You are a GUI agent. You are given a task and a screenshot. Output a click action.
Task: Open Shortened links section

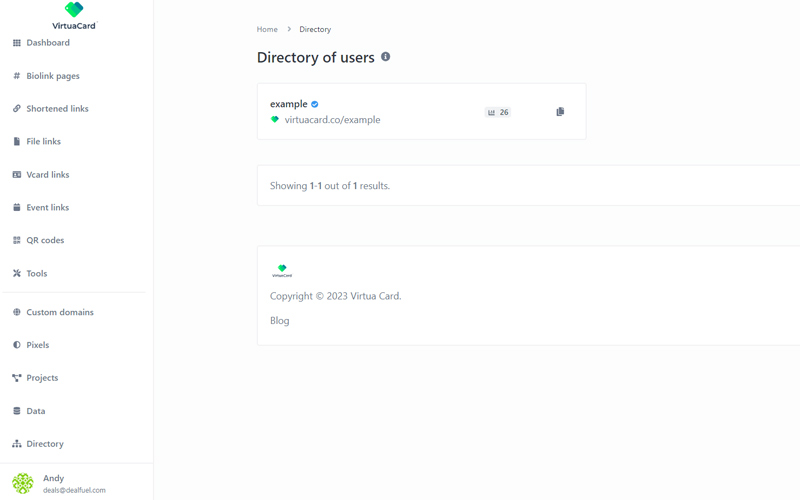point(57,109)
